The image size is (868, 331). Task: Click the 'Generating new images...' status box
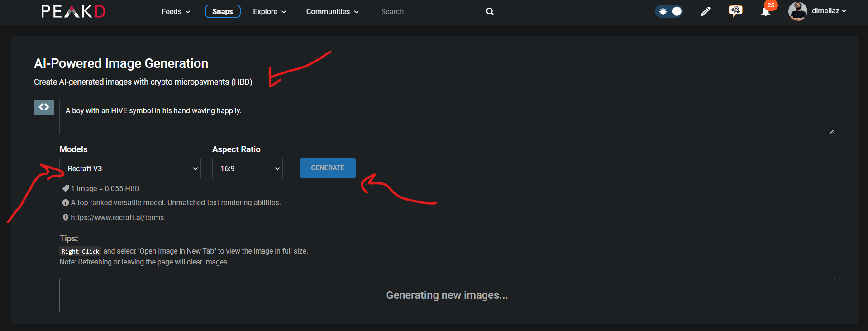447,295
